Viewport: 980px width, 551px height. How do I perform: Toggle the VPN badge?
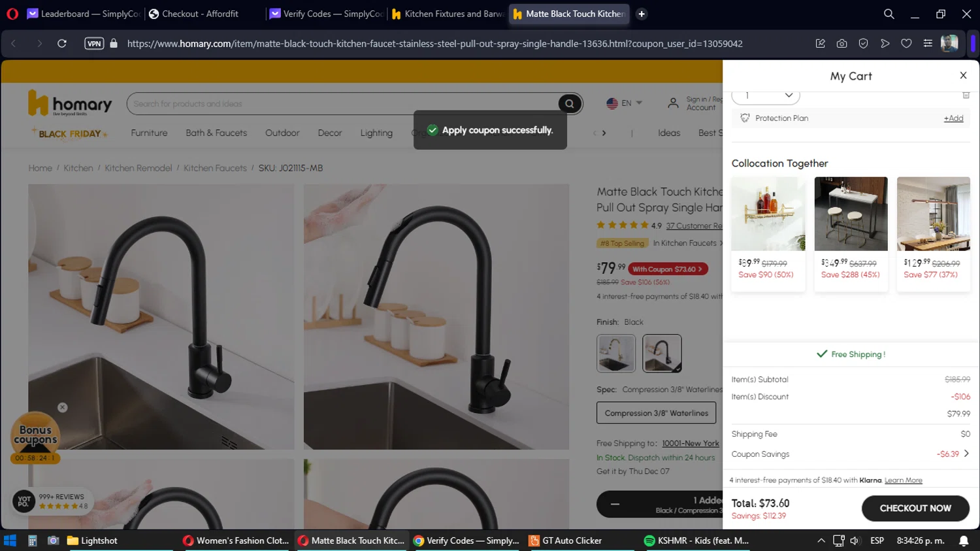[94, 44]
